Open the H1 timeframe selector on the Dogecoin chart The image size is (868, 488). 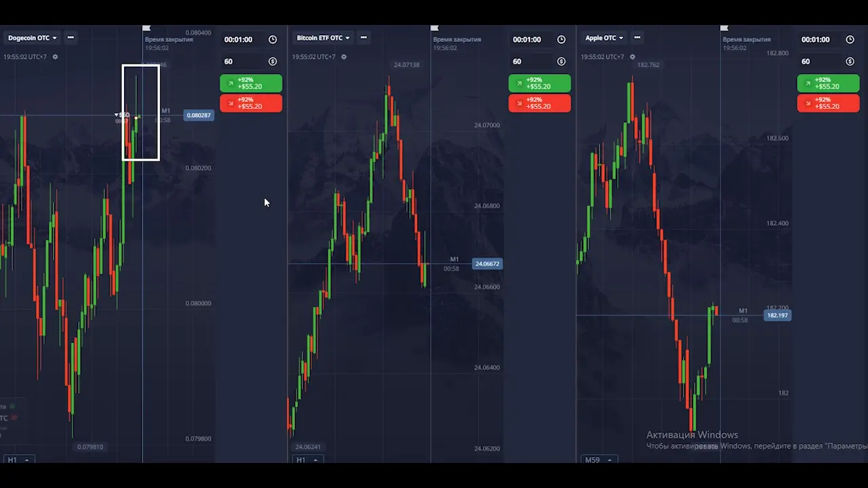coord(18,460)
